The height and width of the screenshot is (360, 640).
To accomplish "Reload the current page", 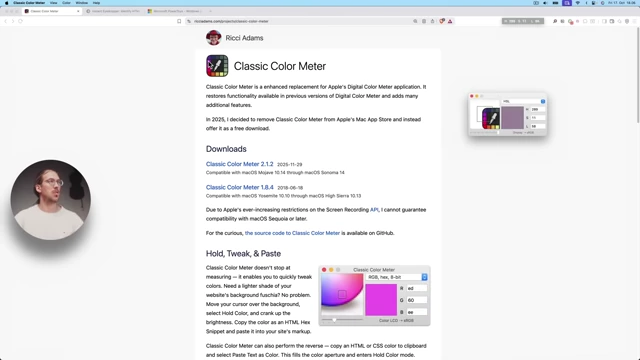I will pos(20,21).
